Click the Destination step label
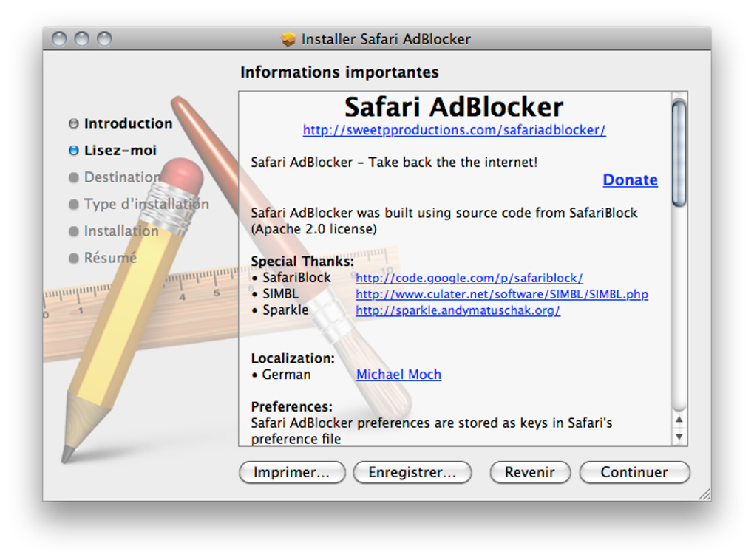Image resolution: width=754 pixels, height=560 pixels. coord(122,177)
